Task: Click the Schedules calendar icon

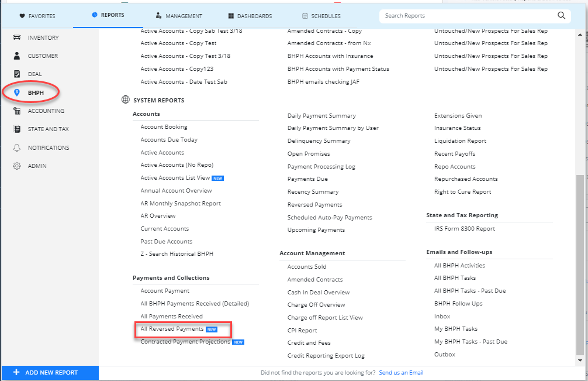Action: 305,16
